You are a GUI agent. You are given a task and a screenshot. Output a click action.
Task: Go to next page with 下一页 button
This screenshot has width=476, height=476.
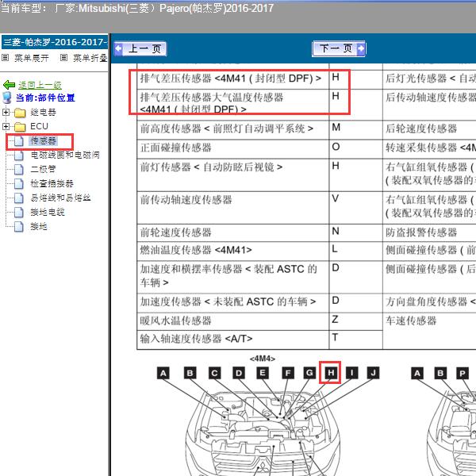tap(339, 48)
